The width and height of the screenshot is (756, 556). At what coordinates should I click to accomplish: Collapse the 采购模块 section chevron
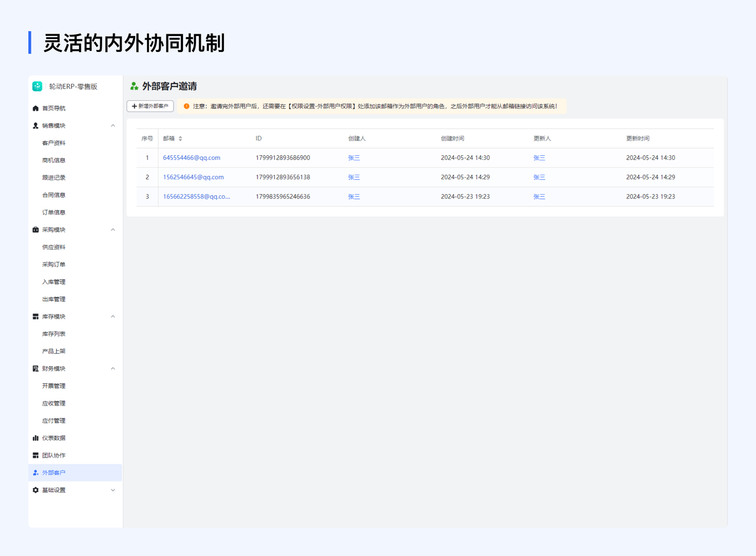tap(113, 230)
